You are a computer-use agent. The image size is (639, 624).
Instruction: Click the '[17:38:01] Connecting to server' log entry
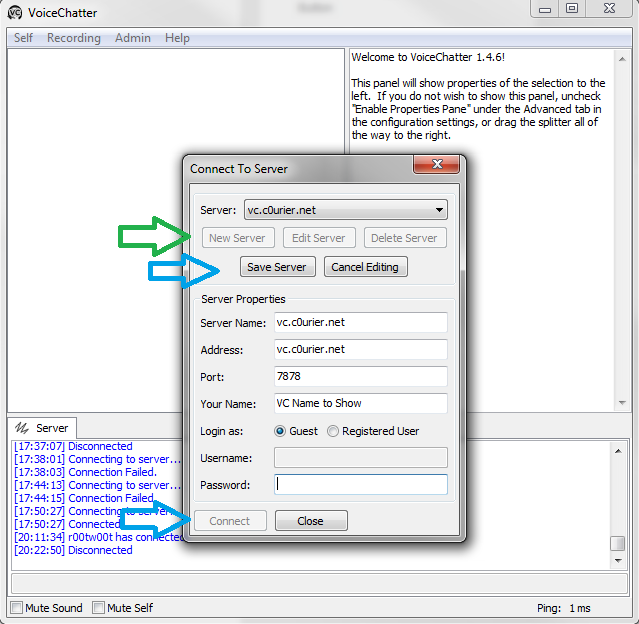(97, 459)
